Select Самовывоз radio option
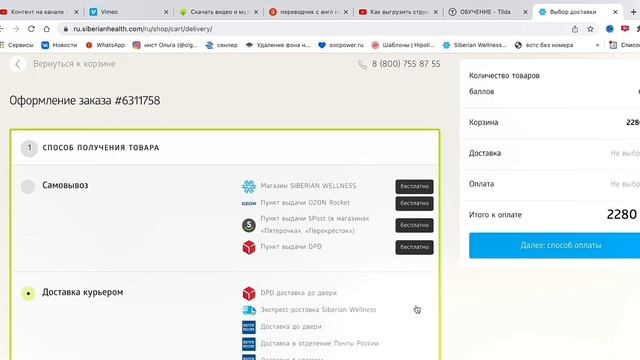This screenshot has width=640, height=360. [x=28, y=187]
